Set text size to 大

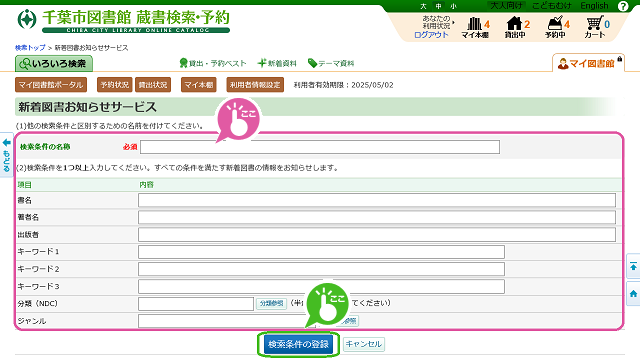click(x=423, y=6)
